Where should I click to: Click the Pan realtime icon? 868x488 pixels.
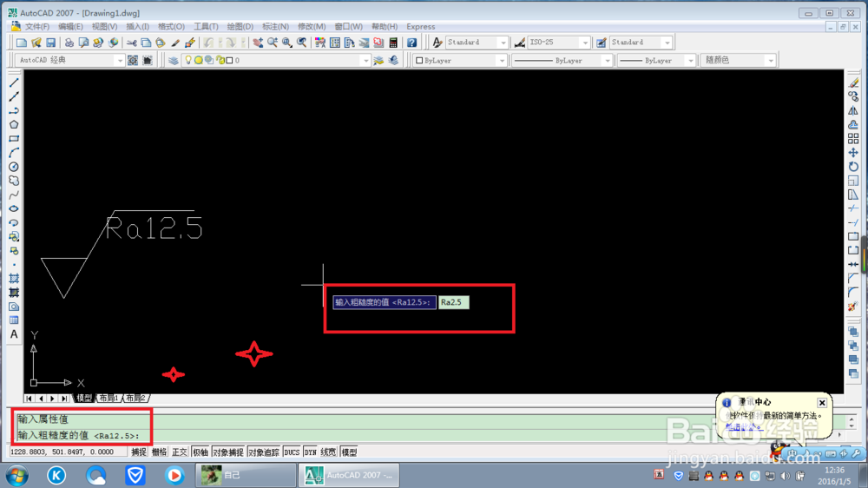[x=258, y=43]
